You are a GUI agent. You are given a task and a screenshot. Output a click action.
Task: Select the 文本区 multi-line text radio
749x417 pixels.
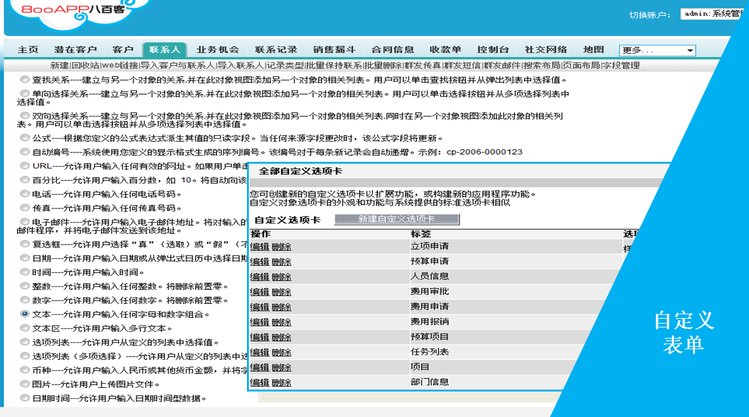(x=24, y=328)
